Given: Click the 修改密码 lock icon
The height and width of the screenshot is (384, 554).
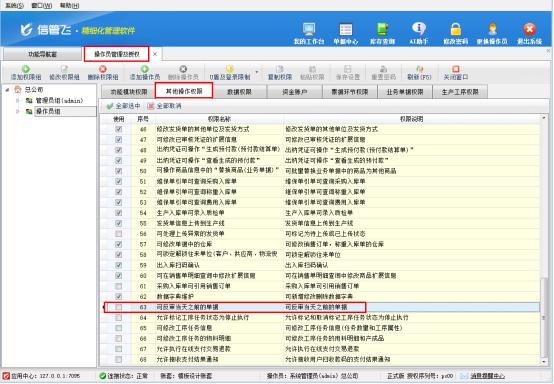Looking at the screenshot, I should click(456, 29).
